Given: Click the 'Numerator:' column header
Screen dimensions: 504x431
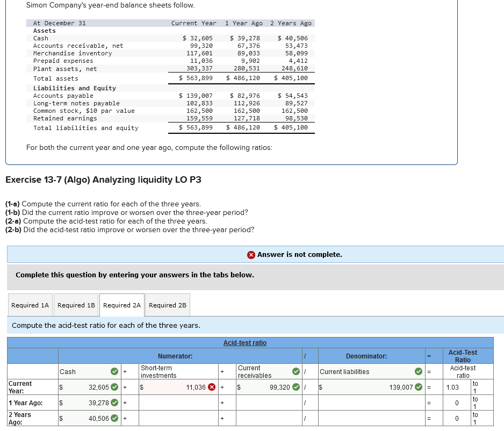Looking at the screenshot, I should click(x=175, y=356).
